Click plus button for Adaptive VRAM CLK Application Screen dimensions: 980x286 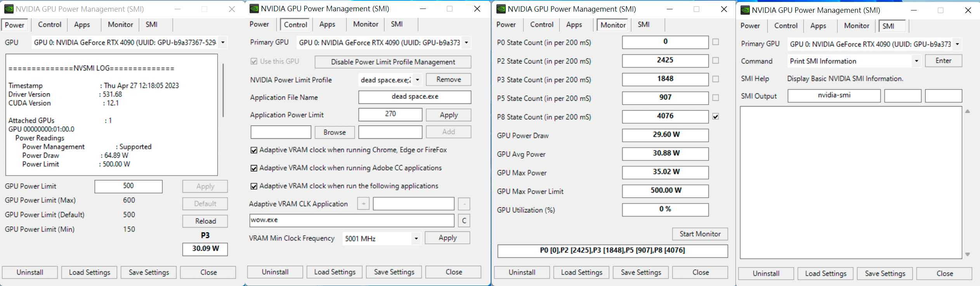coord(363,204)
